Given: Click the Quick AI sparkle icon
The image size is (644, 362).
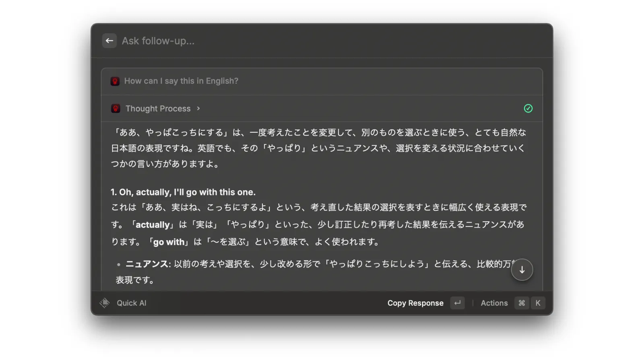Looking at the screenshot, I should pyautogui.click(x=105, y=303).
